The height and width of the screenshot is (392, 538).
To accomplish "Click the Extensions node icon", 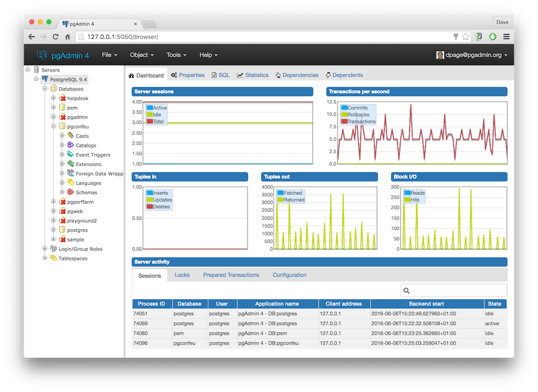I will (71, 164).
